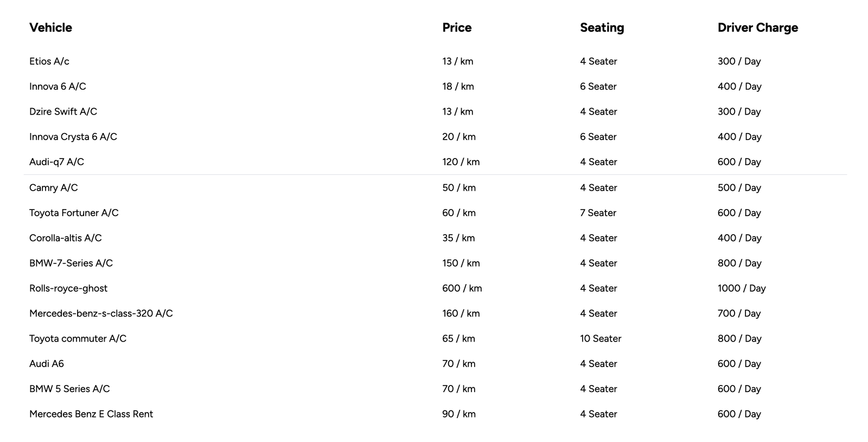Image resolution: width=868 pixels, height=442 pixels.
Task: Click Innova Crysta 6 A/C name
Action: [73, 137]
